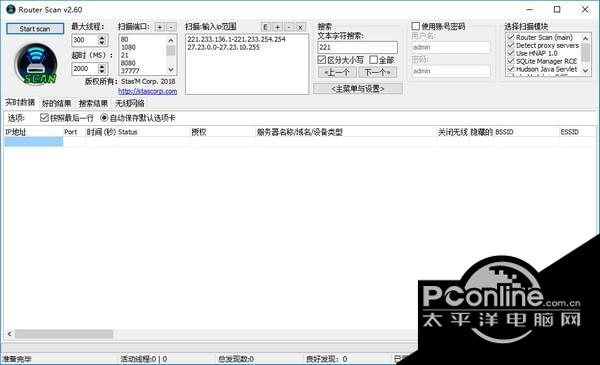The height and width of the screenshot is (365, 600).
Task: Maximize the Router Scan window
Action: tap(557, 10)
